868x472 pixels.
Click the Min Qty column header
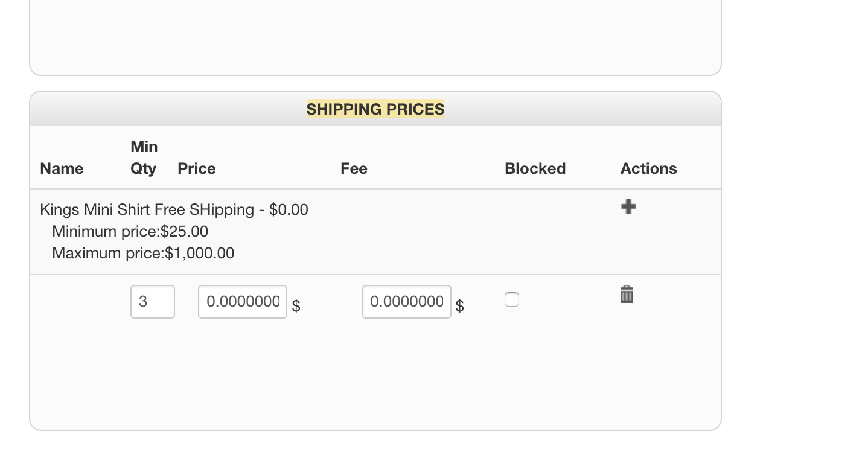click(x=144, y=158)
